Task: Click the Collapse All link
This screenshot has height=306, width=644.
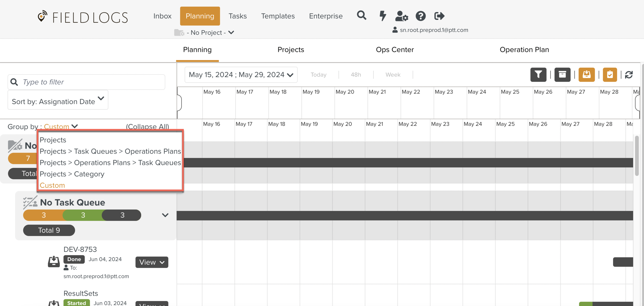Action: [x=147, y=126]
